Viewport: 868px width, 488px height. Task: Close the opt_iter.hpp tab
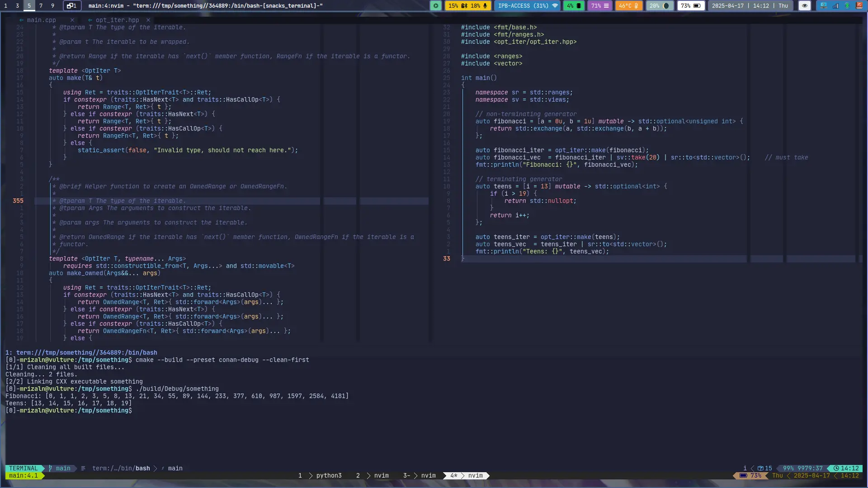pyautogui.click(x=148, y=20)
